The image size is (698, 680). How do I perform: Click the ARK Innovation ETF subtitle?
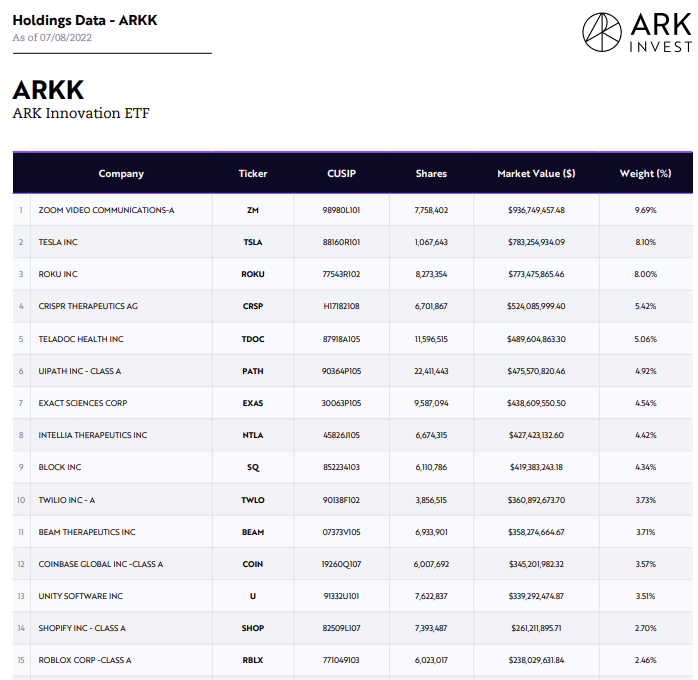(81, 113)
